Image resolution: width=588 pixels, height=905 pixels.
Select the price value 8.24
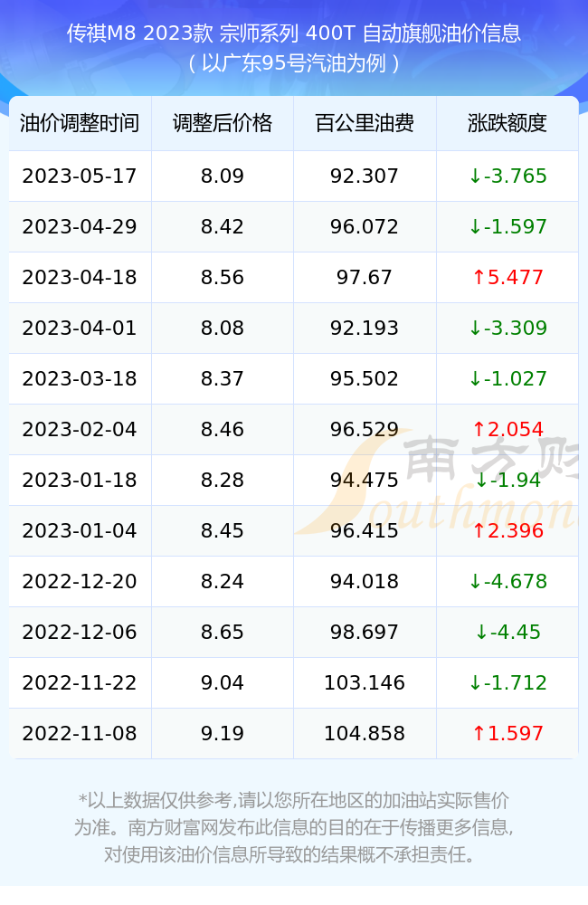[x=223, y=581]
